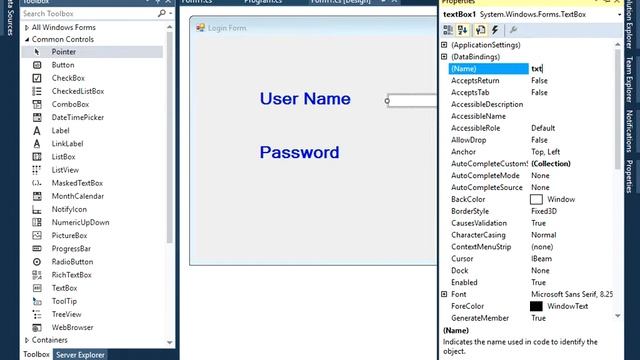640x360 pixels.
Task: Select the ToolTip control icon
Action: 37,301
